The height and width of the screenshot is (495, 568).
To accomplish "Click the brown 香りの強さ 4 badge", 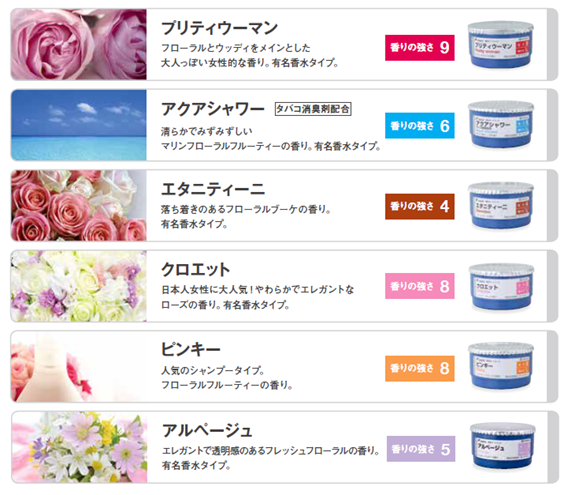I will (419, 206).
